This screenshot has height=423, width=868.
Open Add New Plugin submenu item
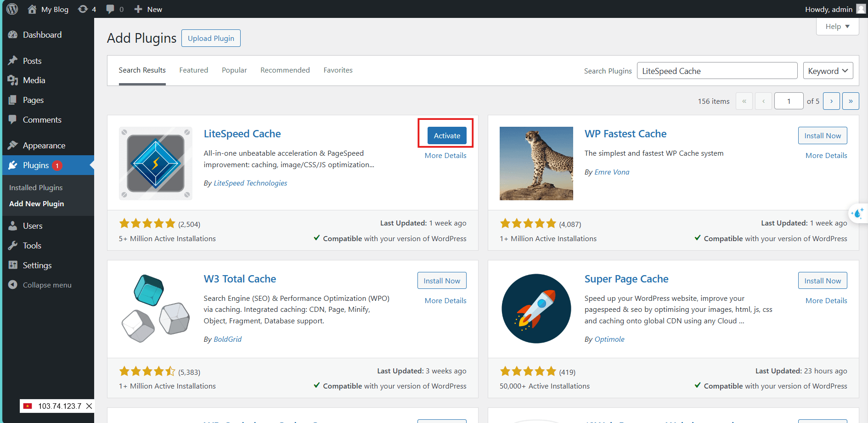36,204
